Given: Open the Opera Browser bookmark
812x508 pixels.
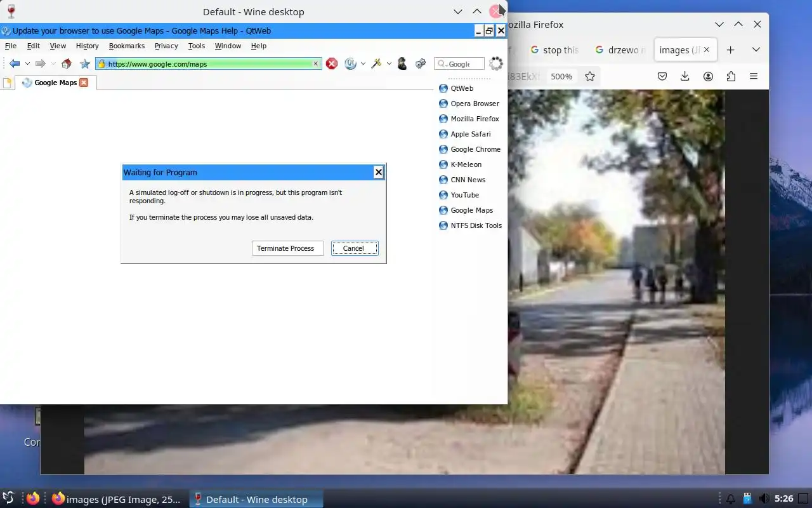Looking at the screenshot, I should (469, 104).
